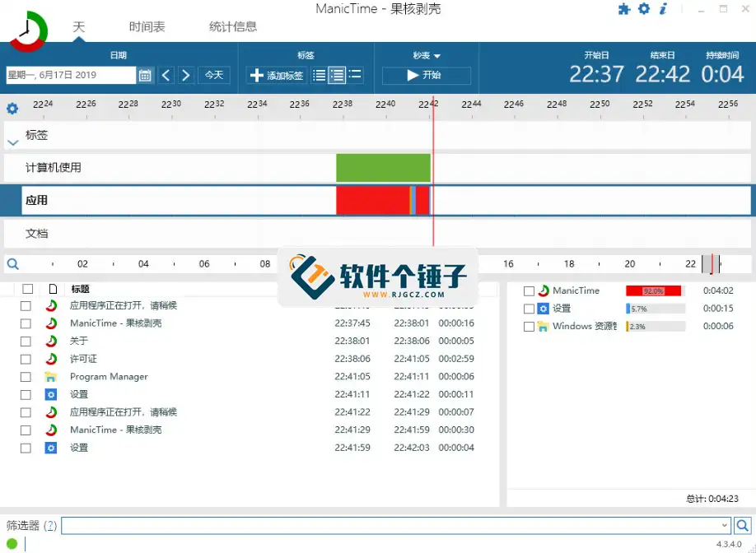Select the middle list view mode icon
756x553 pixels.
[x=337, y=75]
